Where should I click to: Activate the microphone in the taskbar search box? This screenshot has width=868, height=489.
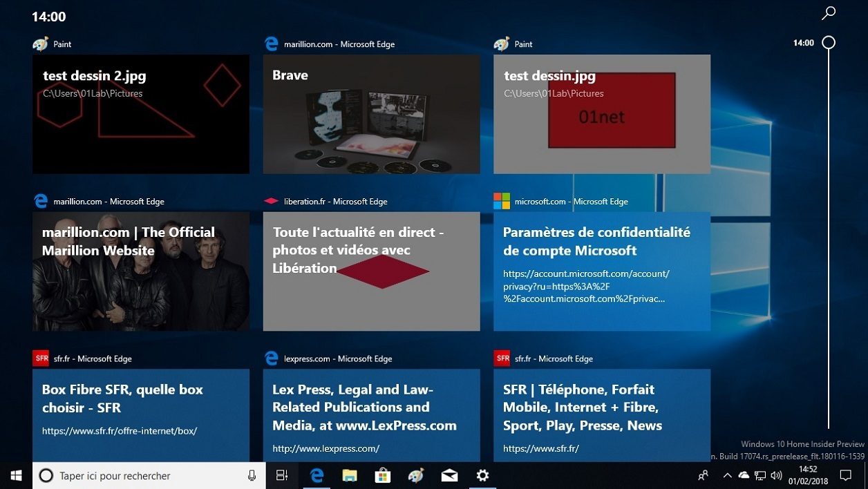point(252,475)
